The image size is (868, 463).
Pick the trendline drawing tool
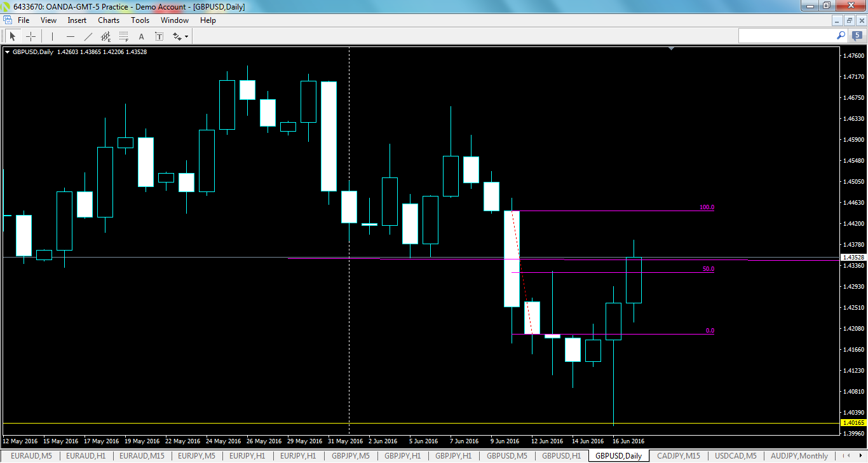click(88, 36)
